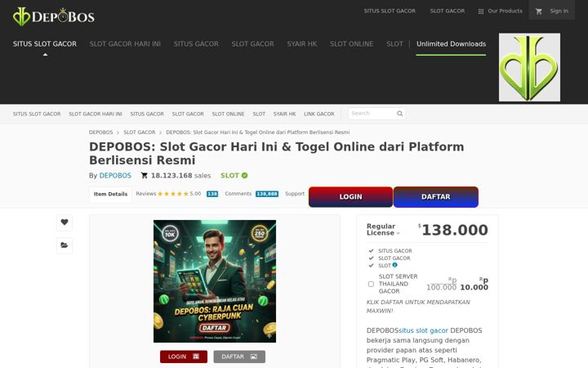Click LINK GACOR in the gray sub-navigation
The image size is (588, 368).
319,114
